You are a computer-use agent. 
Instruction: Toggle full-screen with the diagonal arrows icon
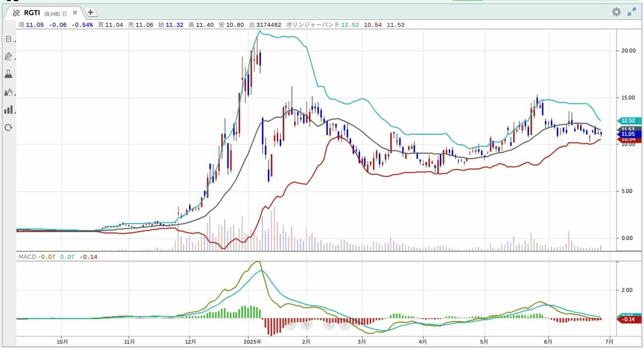point(632,12)
